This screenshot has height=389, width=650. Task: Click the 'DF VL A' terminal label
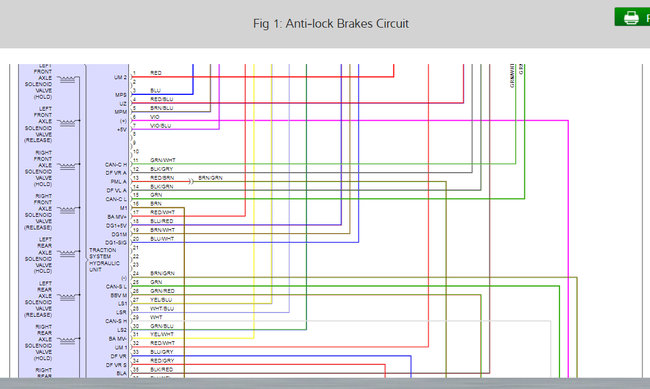[116, 190]
